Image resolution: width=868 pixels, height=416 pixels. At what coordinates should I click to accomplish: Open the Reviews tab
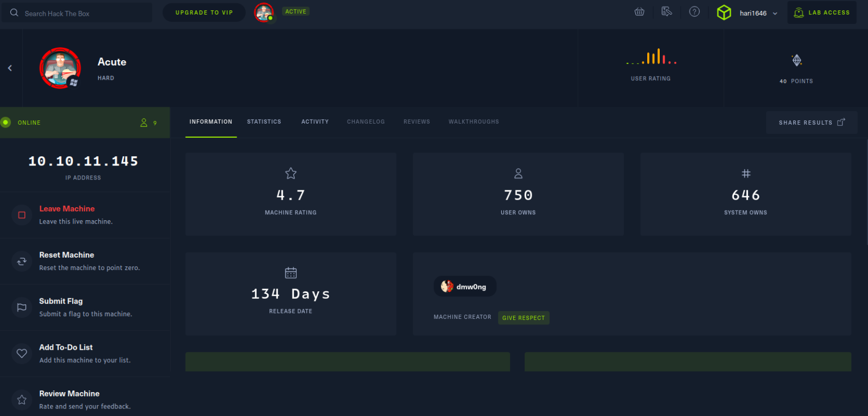pos(417,122)
